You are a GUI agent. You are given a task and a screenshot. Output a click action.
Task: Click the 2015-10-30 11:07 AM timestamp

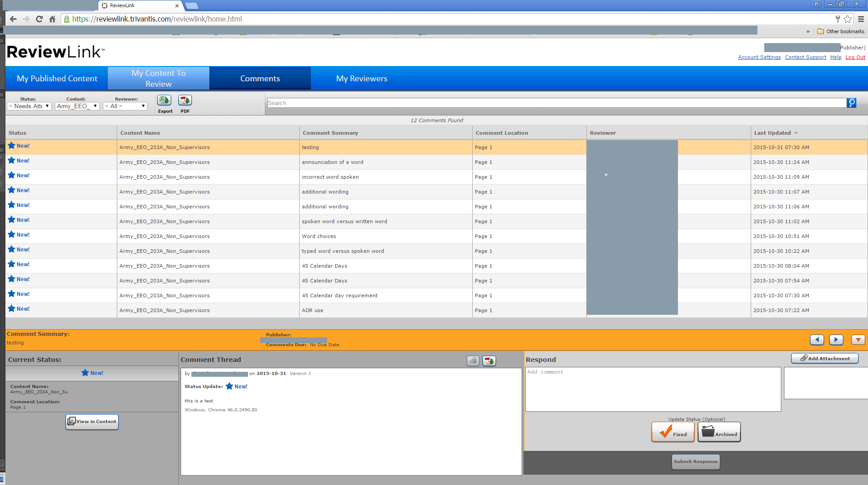pos(781,192)
